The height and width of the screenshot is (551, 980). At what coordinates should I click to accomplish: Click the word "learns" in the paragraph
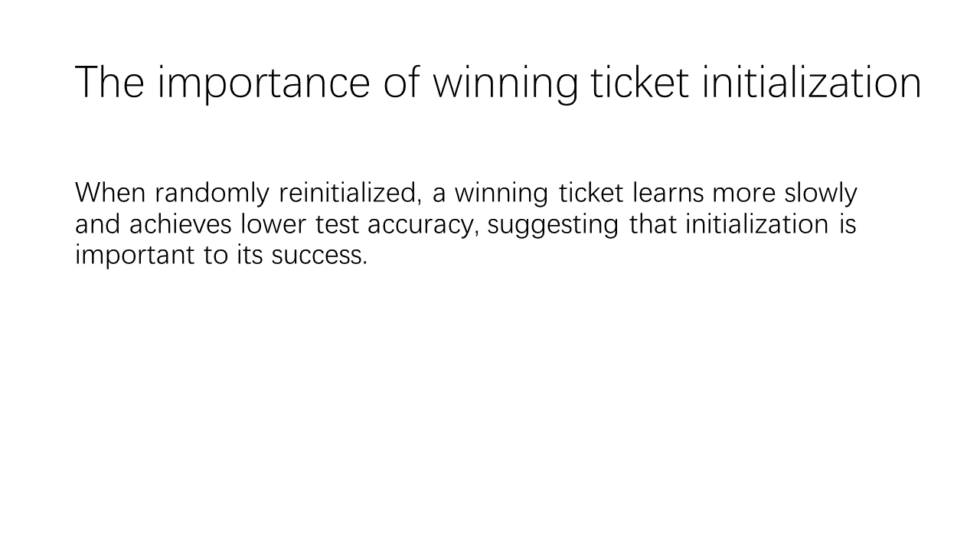(668, 193)
